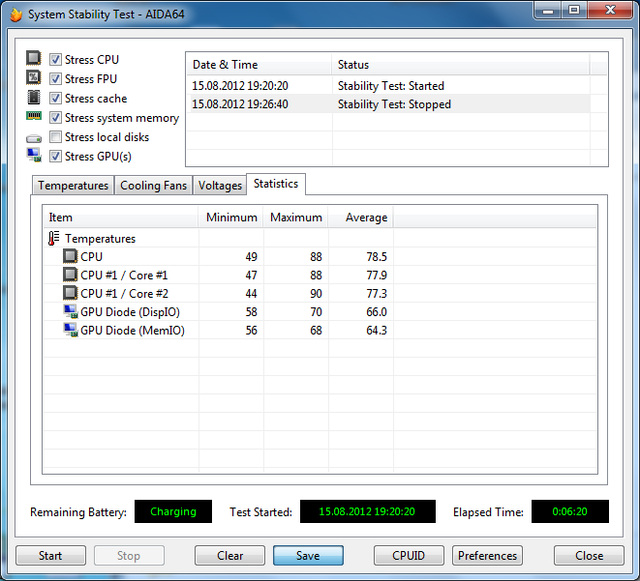Click the AIDA64 flame icon in title bar
This screenshot has width=640, height=581.
tap(15, 14)
